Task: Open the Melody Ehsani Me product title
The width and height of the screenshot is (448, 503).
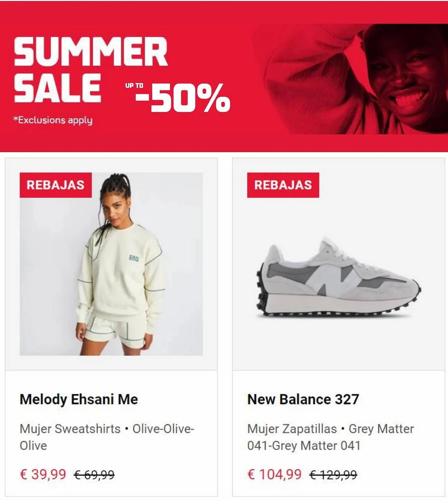Action: tap(79, 399)
